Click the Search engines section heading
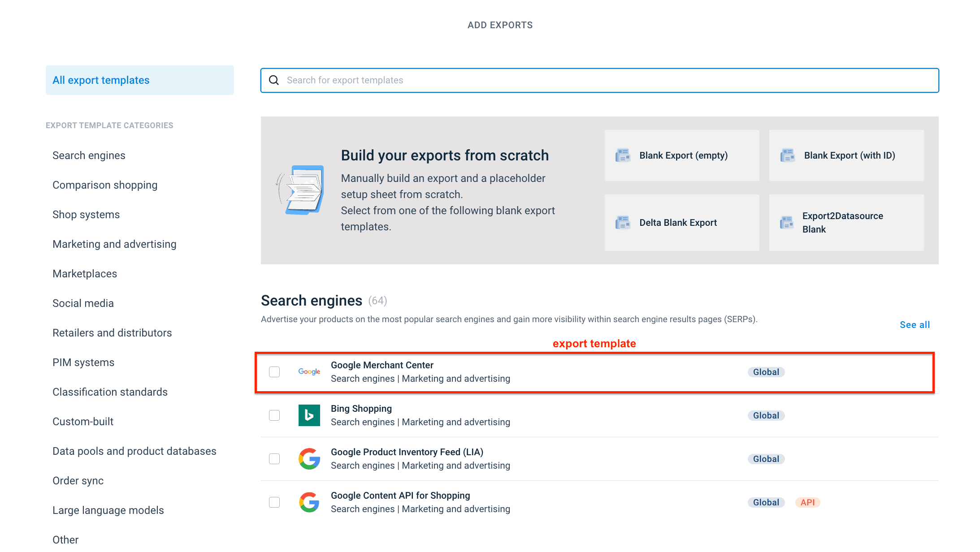The width and height of the screenshot is (980, 552). pyautogui.click(x=312, y=301)
